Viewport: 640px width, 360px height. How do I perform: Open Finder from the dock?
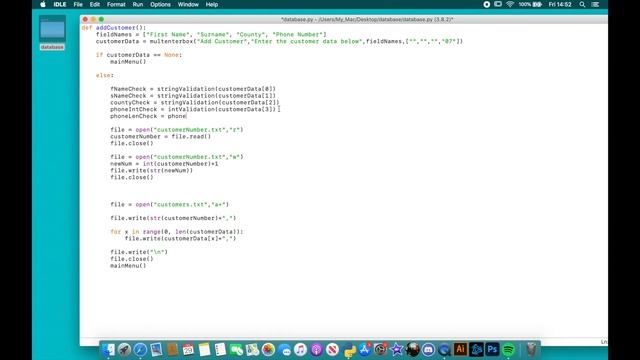click(109, 349)
